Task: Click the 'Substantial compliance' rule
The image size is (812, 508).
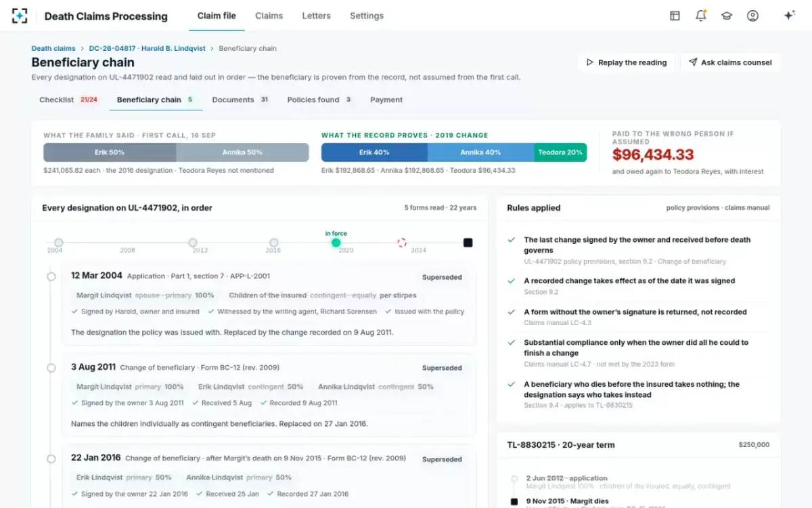Action: 639,353
